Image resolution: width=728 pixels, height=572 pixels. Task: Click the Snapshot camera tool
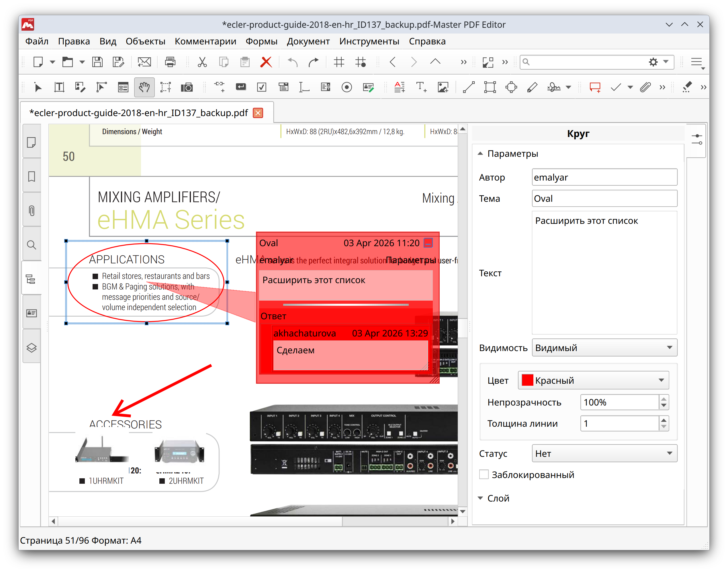187,87
